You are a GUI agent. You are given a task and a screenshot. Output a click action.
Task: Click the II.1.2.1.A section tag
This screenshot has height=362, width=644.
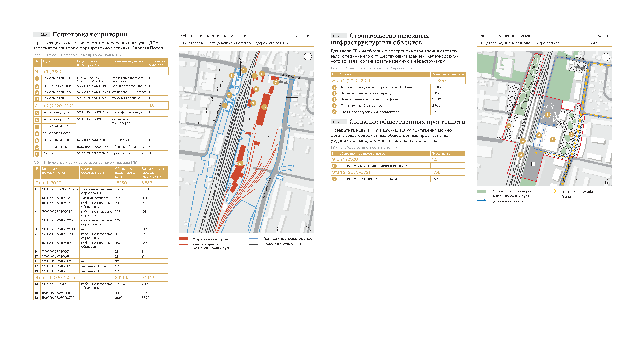point(42,35)
